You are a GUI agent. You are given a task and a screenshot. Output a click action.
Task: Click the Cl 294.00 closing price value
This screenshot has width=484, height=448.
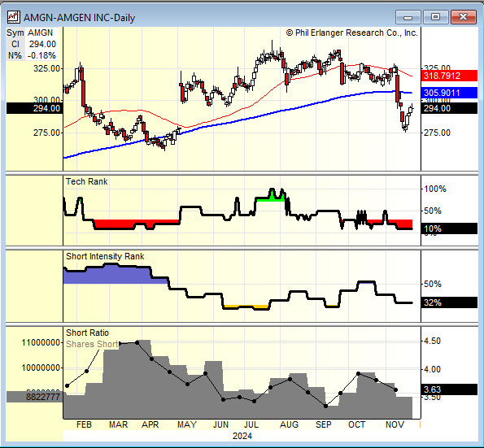[42, 44]
